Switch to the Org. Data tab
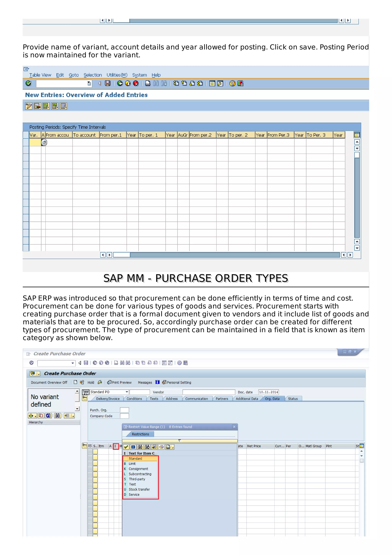 tap(272, 399)
